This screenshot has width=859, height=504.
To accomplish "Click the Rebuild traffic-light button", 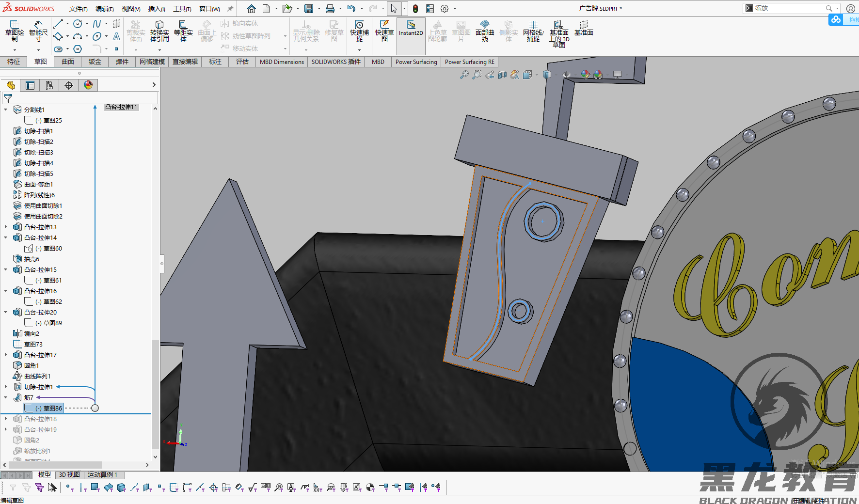I will pyautogui.click(x=415, y=8).
